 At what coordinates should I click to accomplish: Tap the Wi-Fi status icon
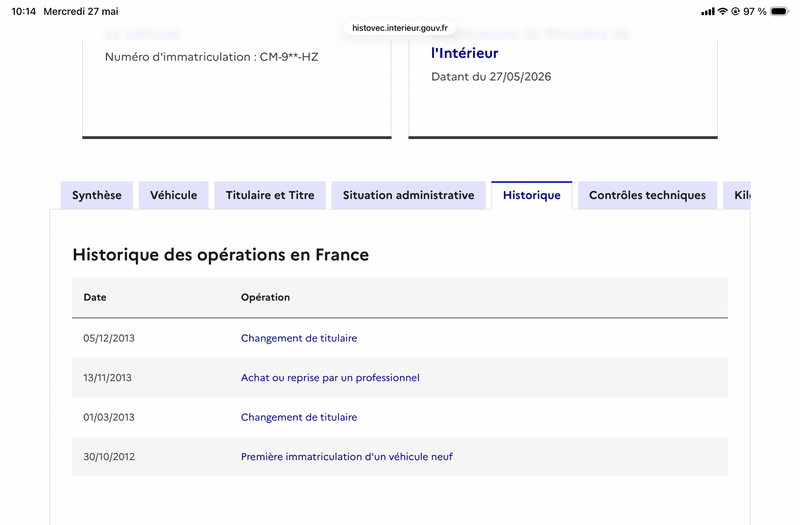pyautogui.click(x=722, y=11)
